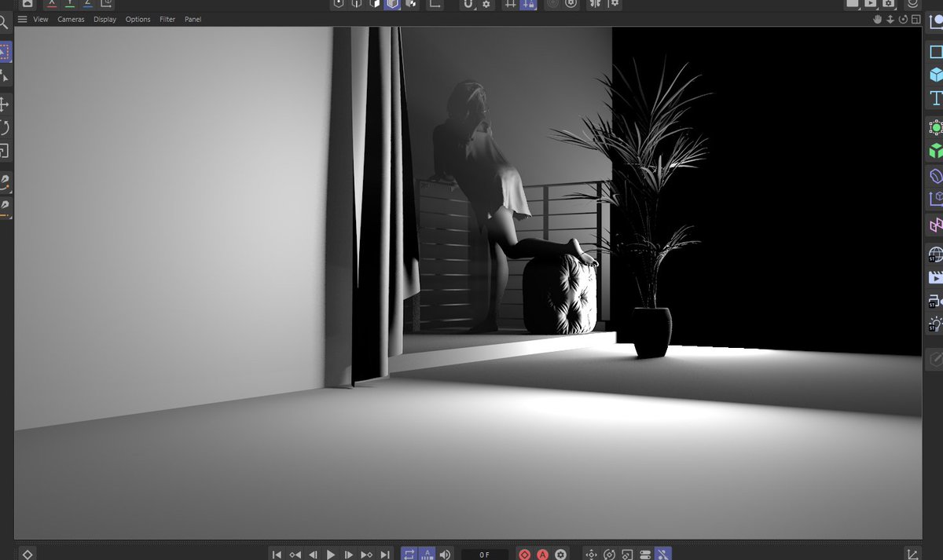Maximize the viewport with the layout icon
Viewport: 943px width, 560px height.
click(x=915, y=19)
